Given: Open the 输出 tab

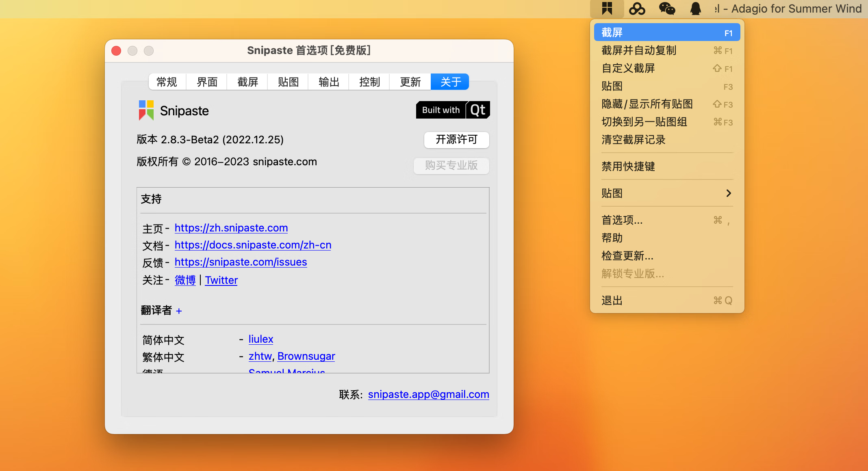Looking at the screenshot, I should (329, 82).
